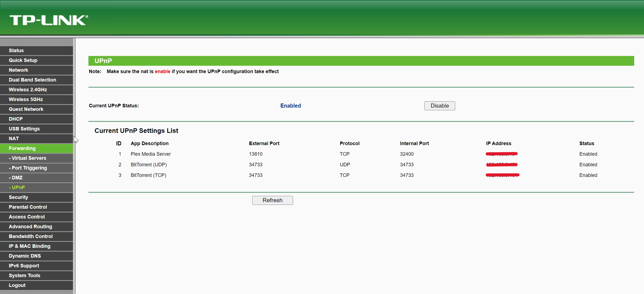Open Quick Setup in the sidebar
The image size is (644, 294).
(x=36, y=60)
